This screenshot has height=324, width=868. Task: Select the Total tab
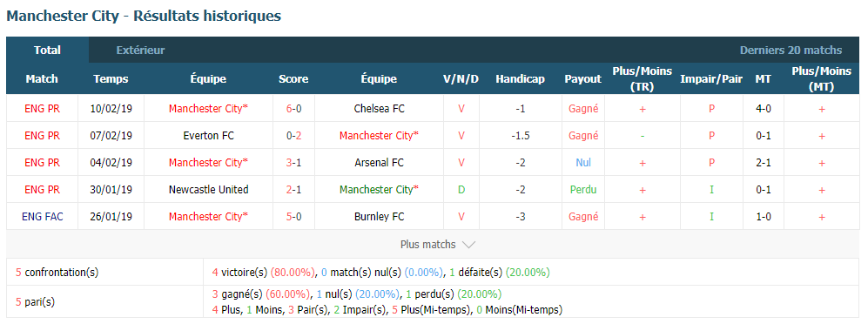(48, 51)
